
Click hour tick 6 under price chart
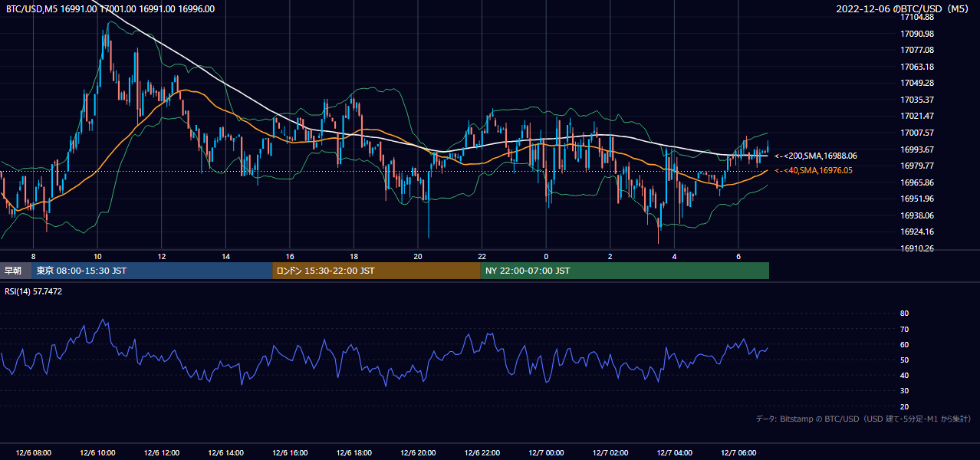[x=738, y=256]
